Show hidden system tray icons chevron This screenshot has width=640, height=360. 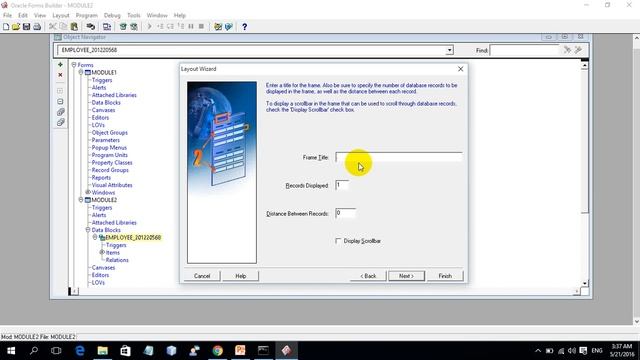[x=538, y=351]
